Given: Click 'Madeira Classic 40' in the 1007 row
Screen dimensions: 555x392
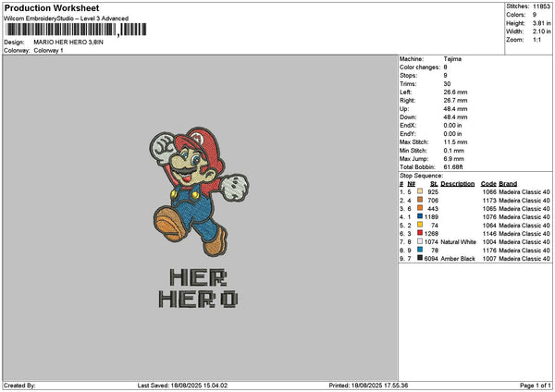Looking at the screenshot, I should pos(524,259).
